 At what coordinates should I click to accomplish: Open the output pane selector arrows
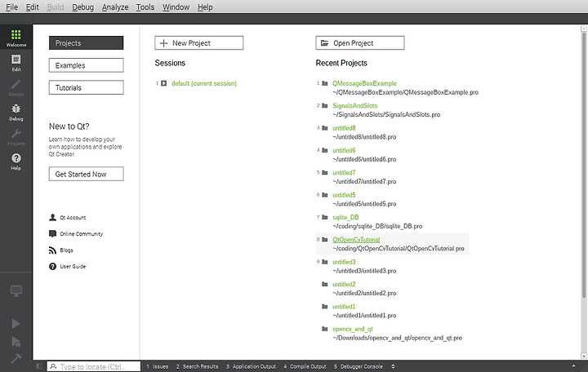tap(393, 366)
